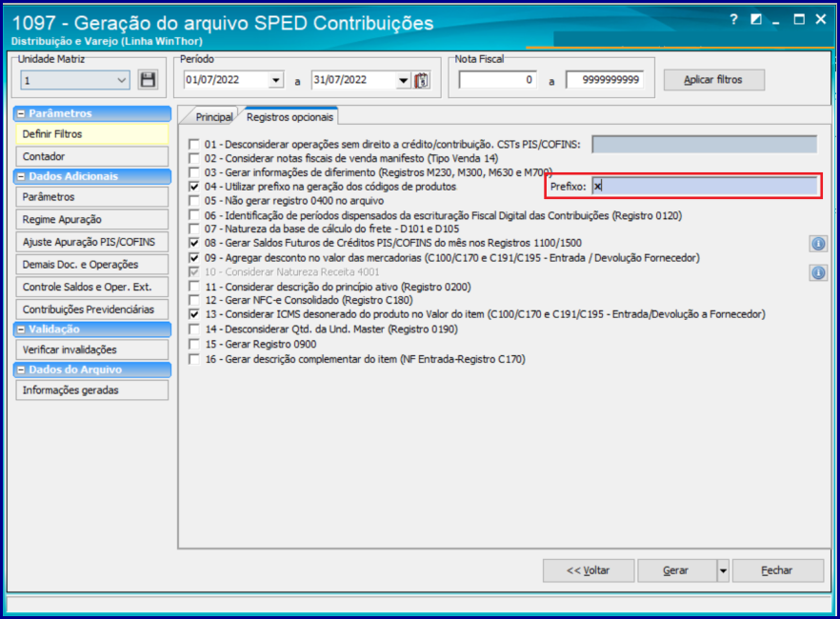
Task: Click the end date 31/07/2022 field
Action: point(353,80)
